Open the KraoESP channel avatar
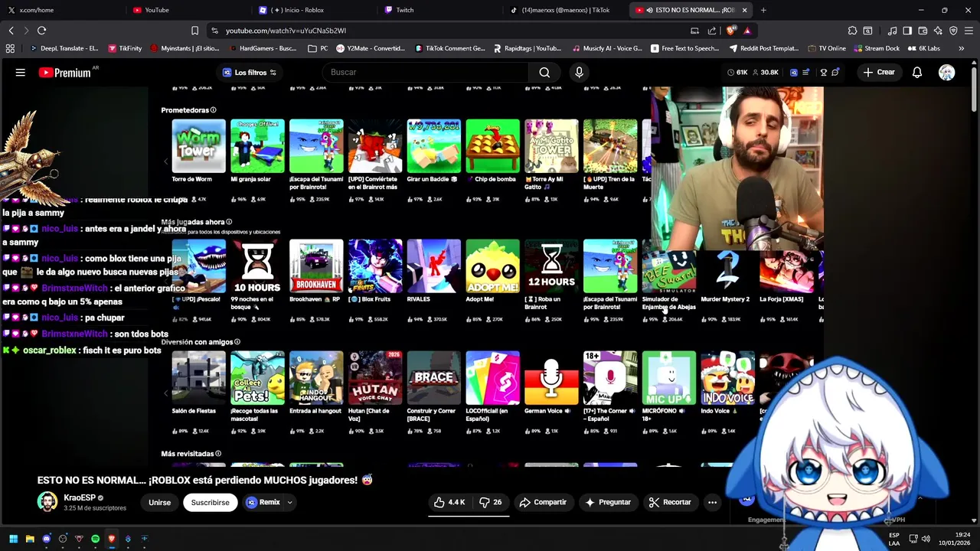 [x=47, y=503]
